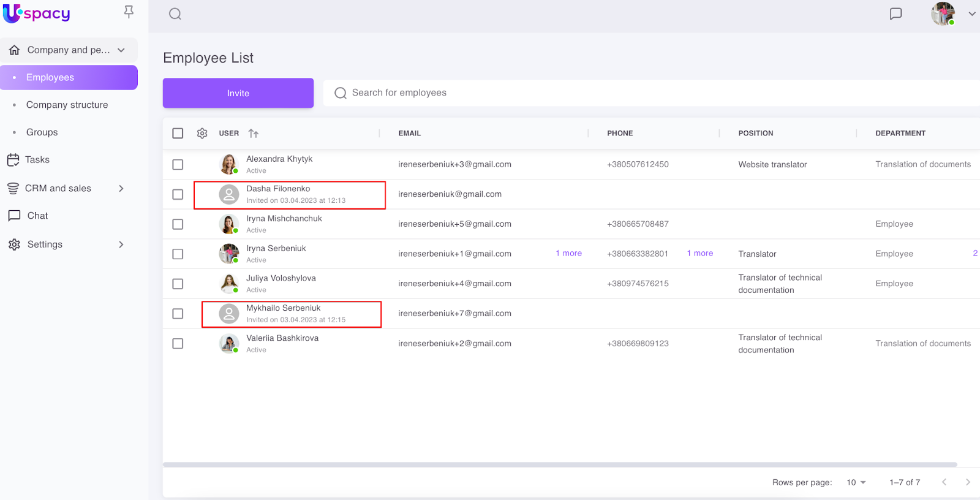Click the Uspacy logo
This screenshot has width=980, height=500.
(37, 13)
